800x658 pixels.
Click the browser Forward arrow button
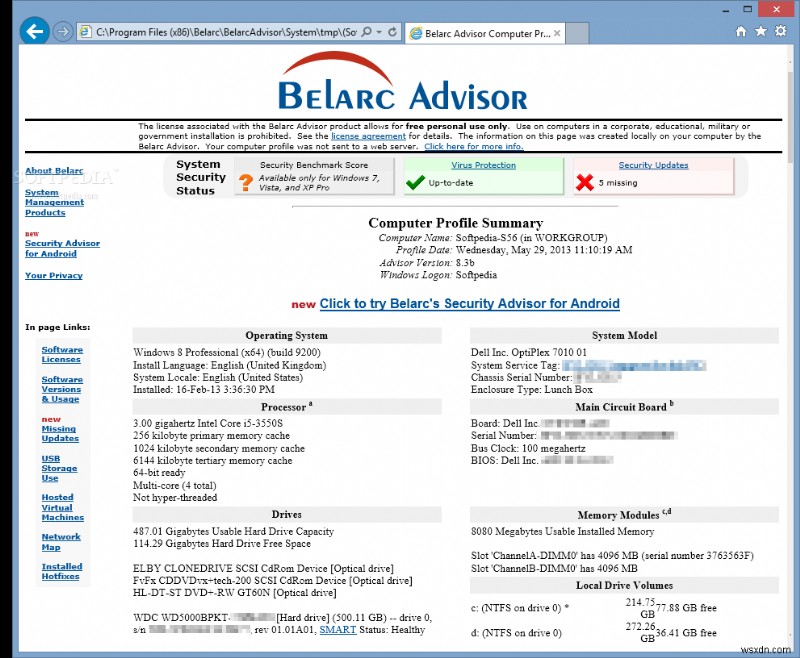62,32
